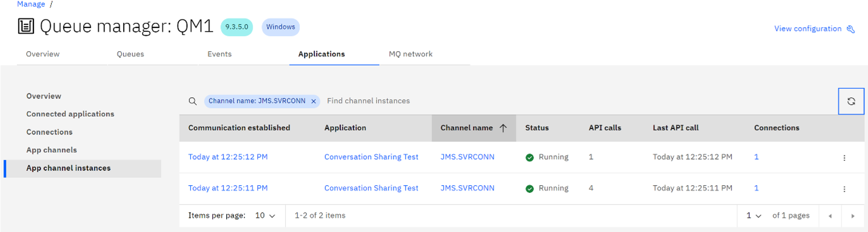Click API calls value 4

pos(591,188)
